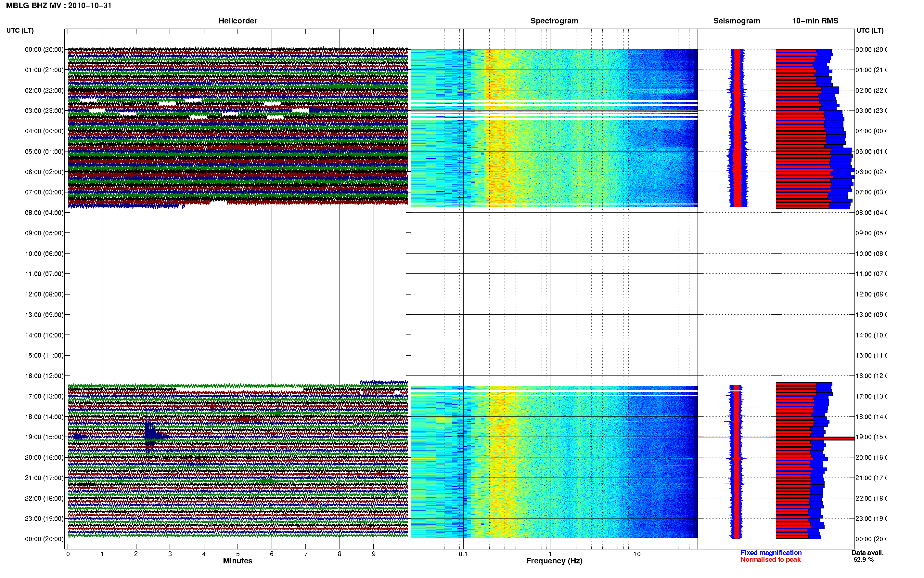Click the long RMS peak bar at 19:00
The image size is (924, 578).
(815, 438)
